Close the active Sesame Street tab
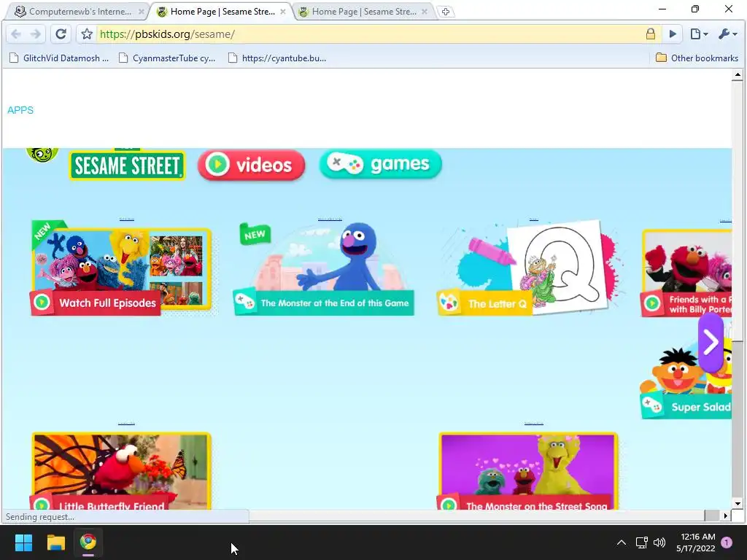The width and height of the screenshot is (747, 560). (282, 12)
